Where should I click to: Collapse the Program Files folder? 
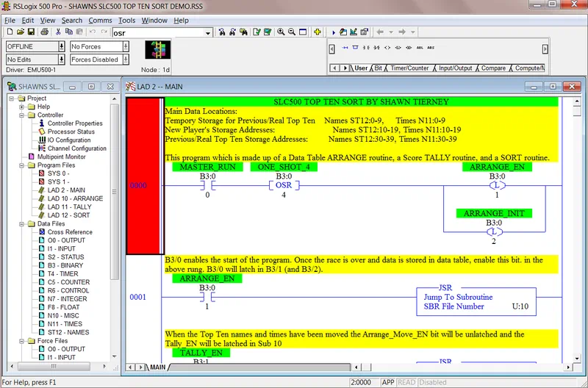21,165
